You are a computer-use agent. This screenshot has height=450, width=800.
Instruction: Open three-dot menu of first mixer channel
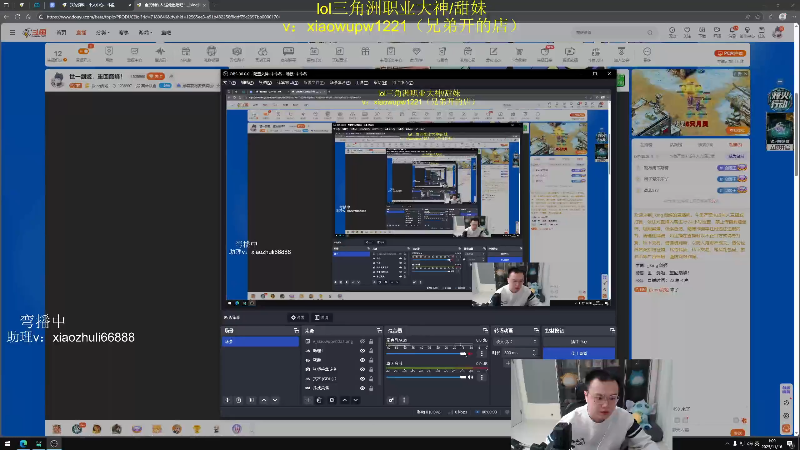[x=482, y=354]
